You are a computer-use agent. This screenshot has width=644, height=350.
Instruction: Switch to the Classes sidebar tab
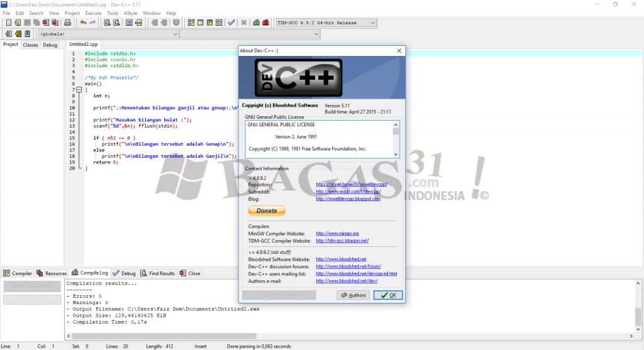tap(30, 45)
